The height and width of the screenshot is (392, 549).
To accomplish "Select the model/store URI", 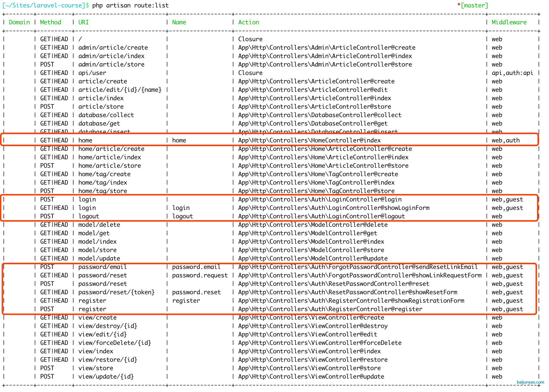I will (x=97, y=250).
